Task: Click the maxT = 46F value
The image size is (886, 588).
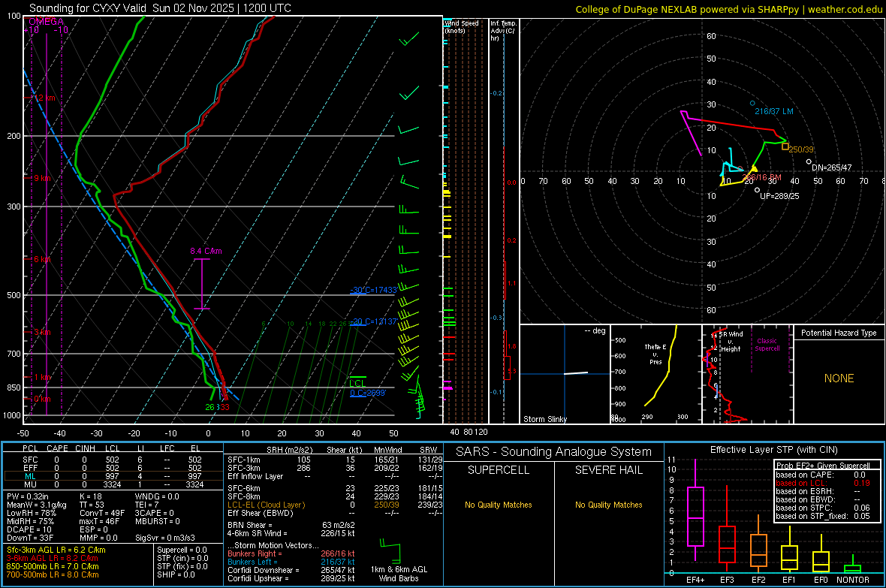Action: tap(99, 521)
